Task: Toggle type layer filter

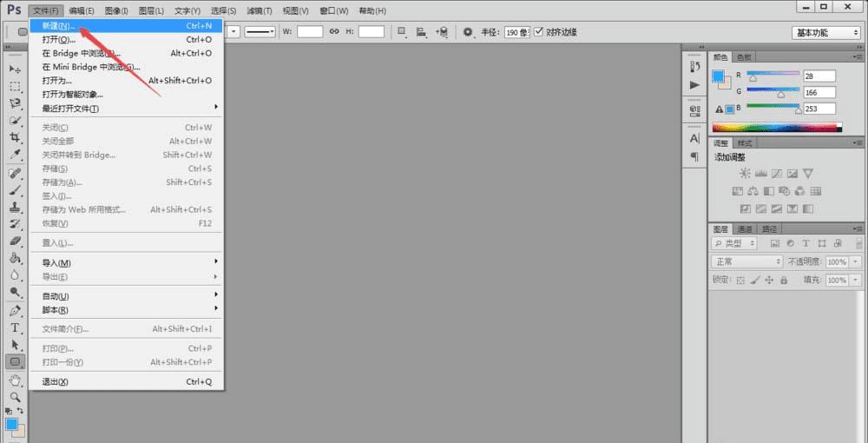Action: click(x=806, y=243)
